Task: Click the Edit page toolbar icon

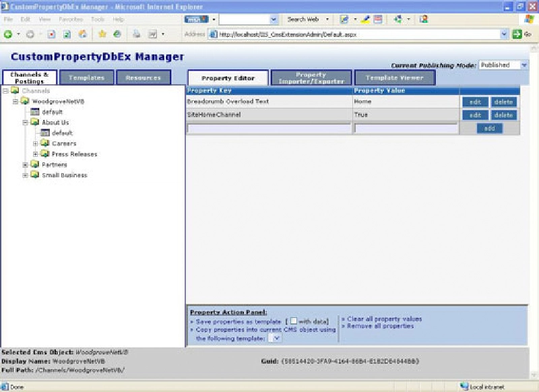Action: 152,34
